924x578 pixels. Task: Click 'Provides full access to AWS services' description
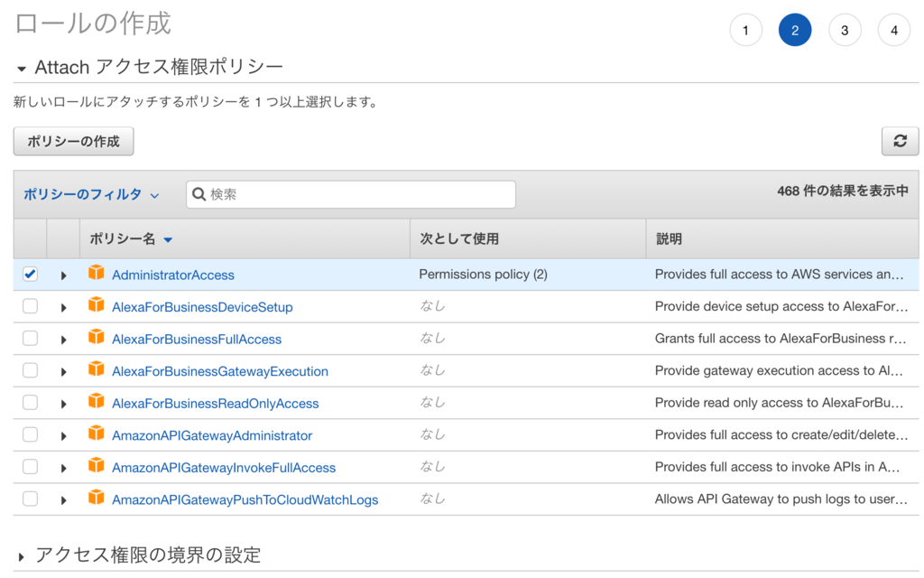779,275
